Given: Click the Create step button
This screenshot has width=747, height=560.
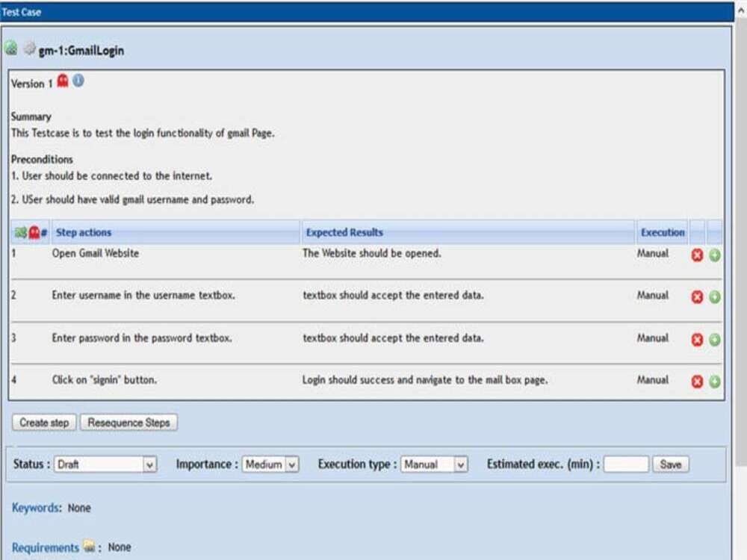Looking at the screenshot, I should tap(44, 423).
